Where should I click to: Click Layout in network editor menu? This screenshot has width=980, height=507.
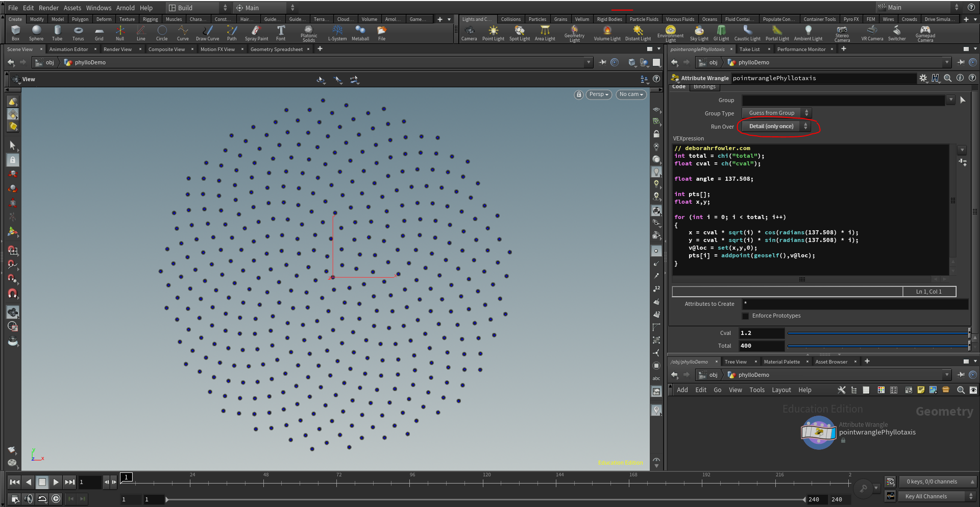[x=781, y=390]
